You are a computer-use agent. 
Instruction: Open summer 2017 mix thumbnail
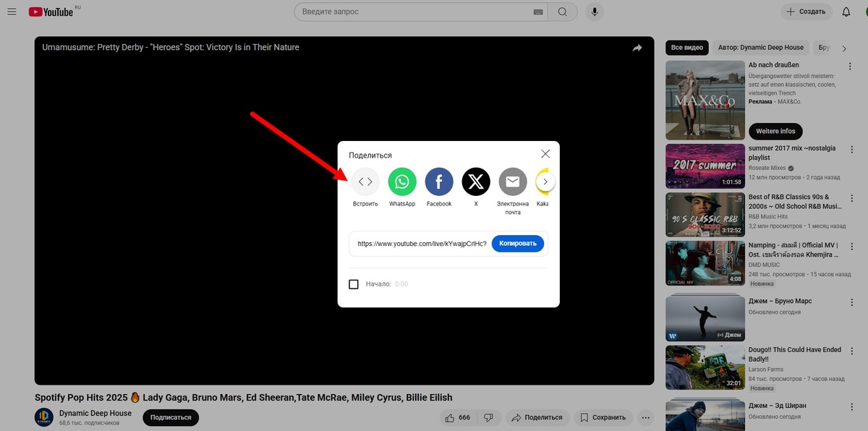point(705,166)
